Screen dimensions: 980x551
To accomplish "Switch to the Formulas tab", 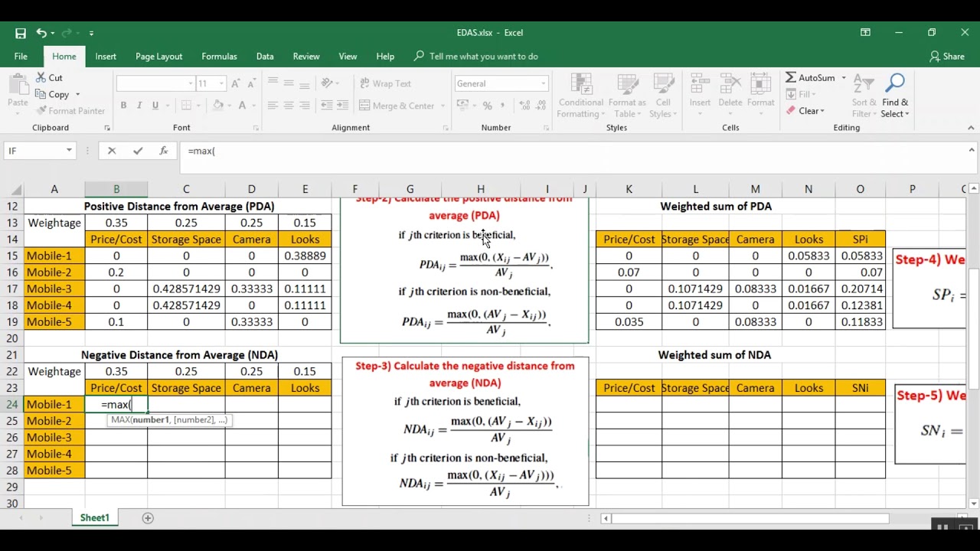I will point(219,56).
